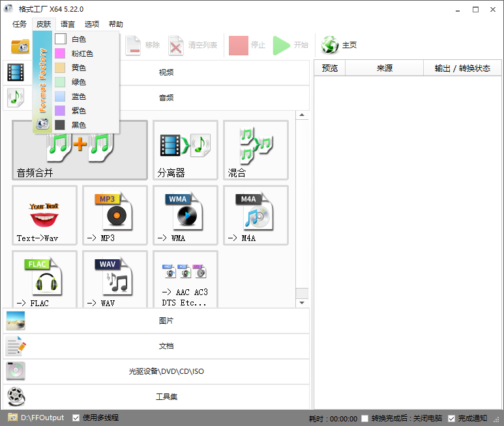Click the audio music note category icon
Viewport: 504px width, 426px height.
[x=16, y=98]
